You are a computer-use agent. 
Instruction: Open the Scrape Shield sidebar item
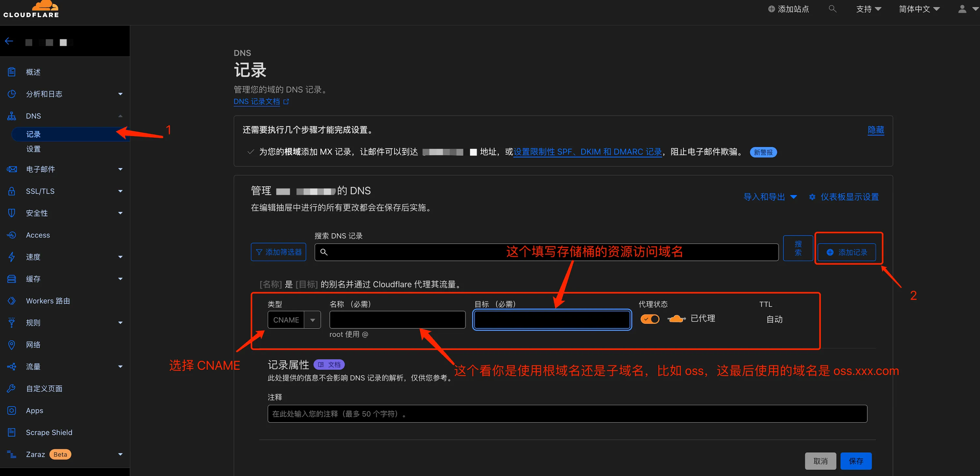pos(49,432)
